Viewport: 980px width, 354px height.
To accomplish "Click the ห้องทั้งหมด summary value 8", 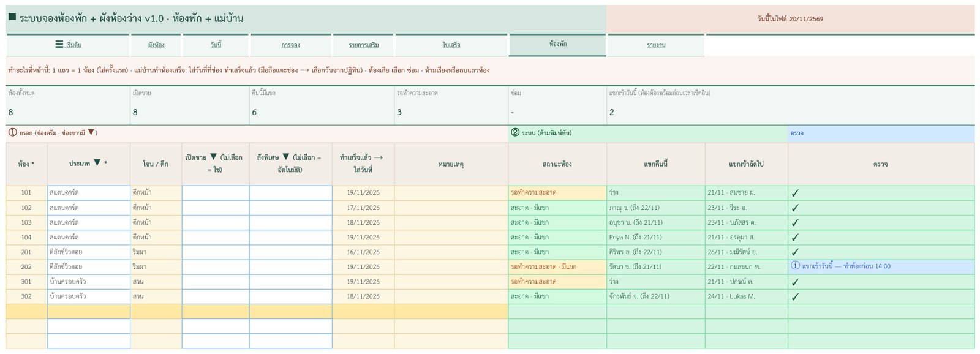I will pos(11,112).
